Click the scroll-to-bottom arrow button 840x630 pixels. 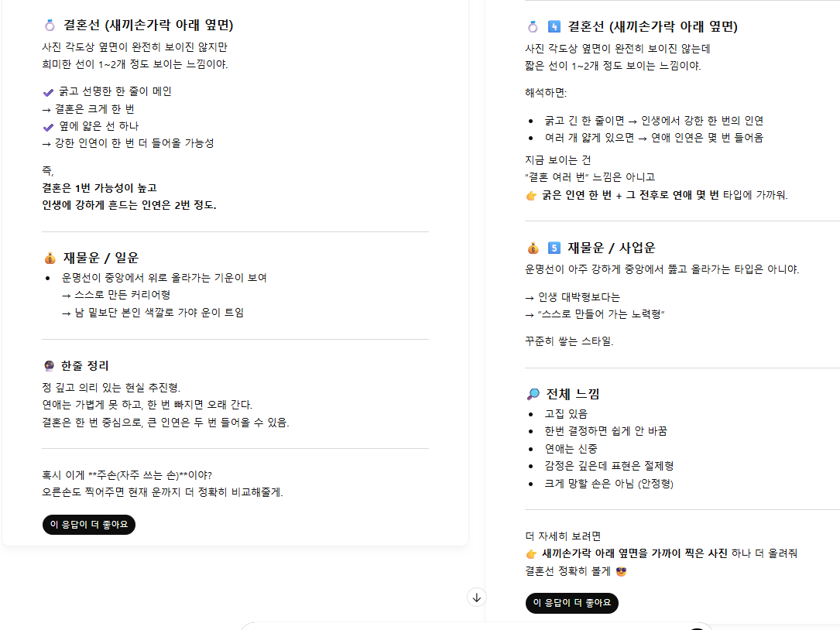coord(476,597)
